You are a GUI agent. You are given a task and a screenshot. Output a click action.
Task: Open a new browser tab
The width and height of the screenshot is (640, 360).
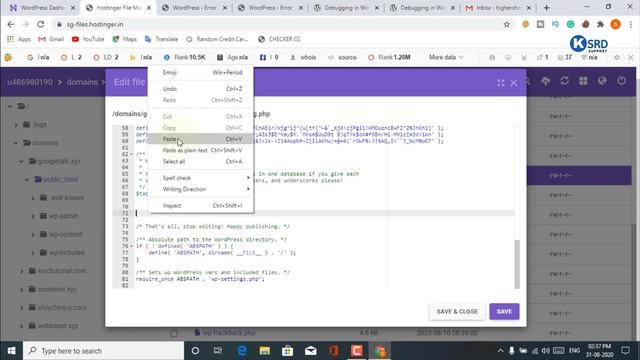547,8
